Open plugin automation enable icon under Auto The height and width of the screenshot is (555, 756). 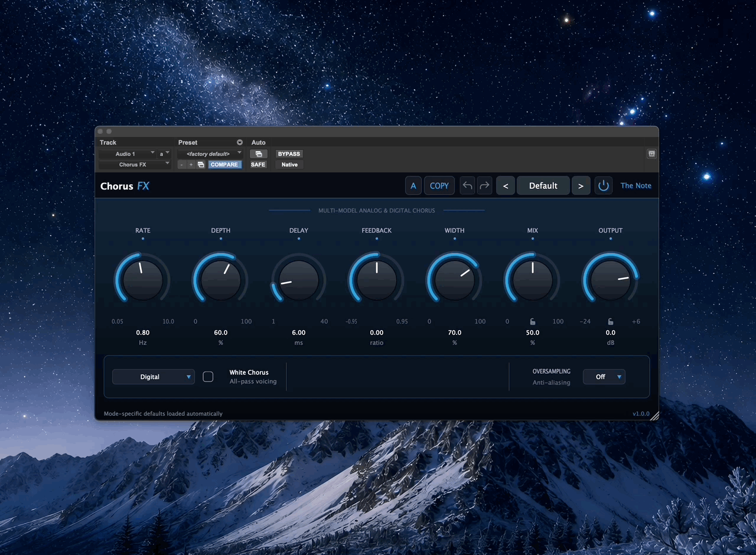pos(258,154)
